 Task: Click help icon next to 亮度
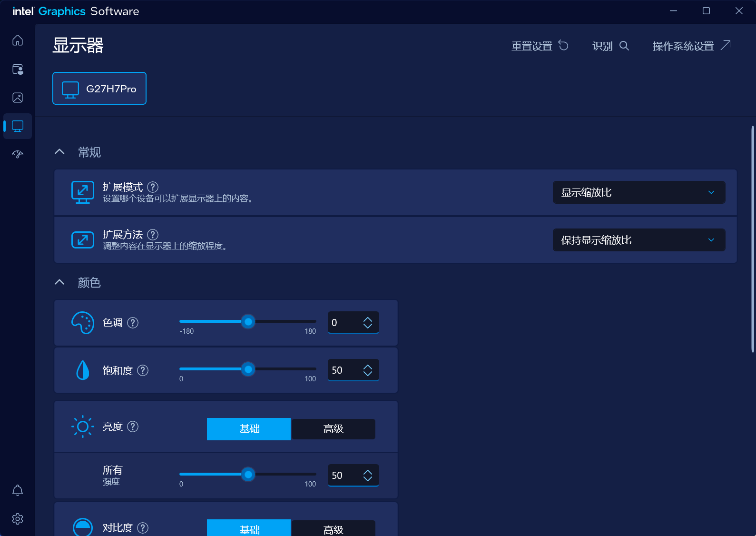click(x=133, y=427)
